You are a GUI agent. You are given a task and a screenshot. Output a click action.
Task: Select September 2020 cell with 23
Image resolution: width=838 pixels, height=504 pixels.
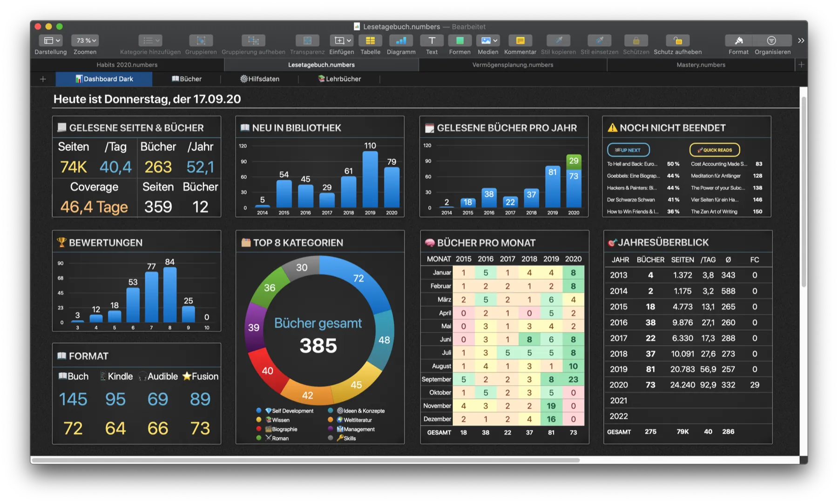tap(573, 379)
